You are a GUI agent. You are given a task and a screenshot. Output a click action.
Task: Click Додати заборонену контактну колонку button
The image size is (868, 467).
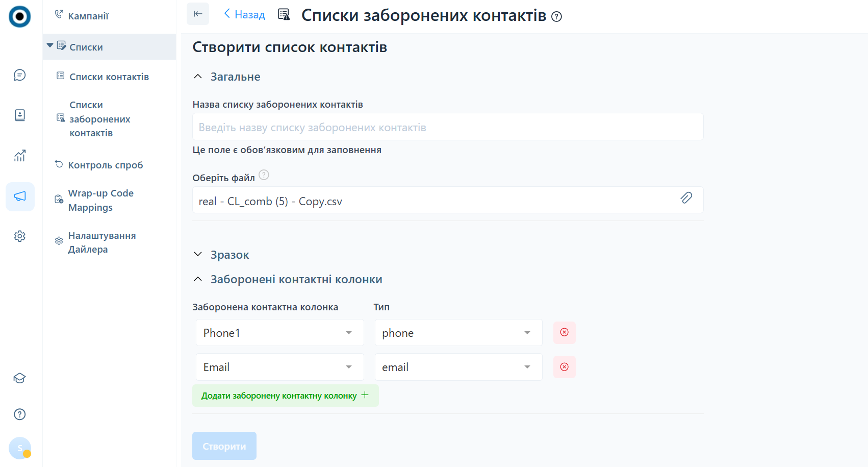point(285,396)
